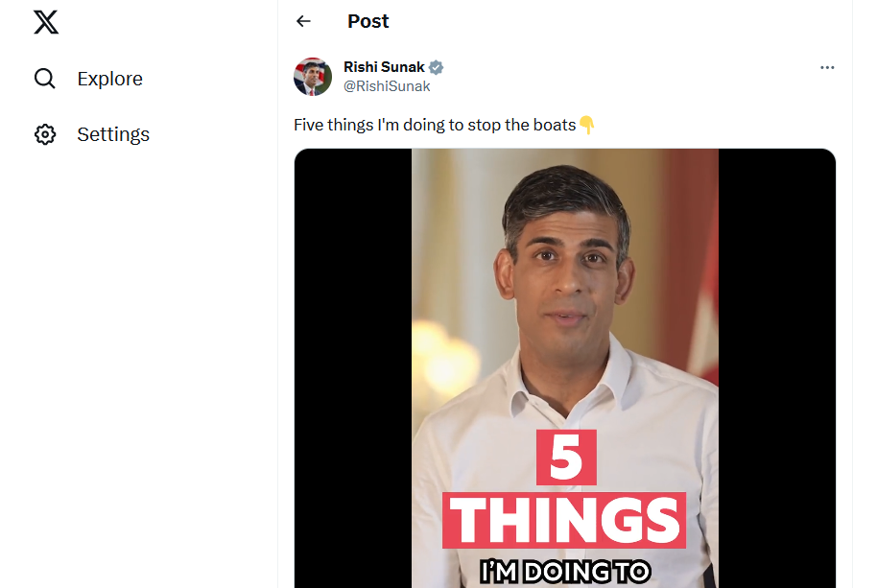The width and height of the screenshot is (877, 588).
Task: Click the Rishi Sunak display name
Action: [384, 67]
